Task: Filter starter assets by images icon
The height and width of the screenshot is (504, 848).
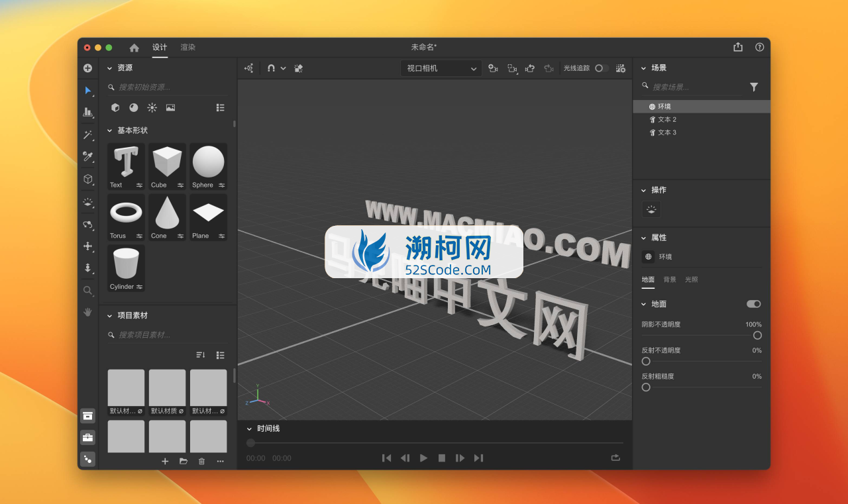Action: click(x=170, y=107)
